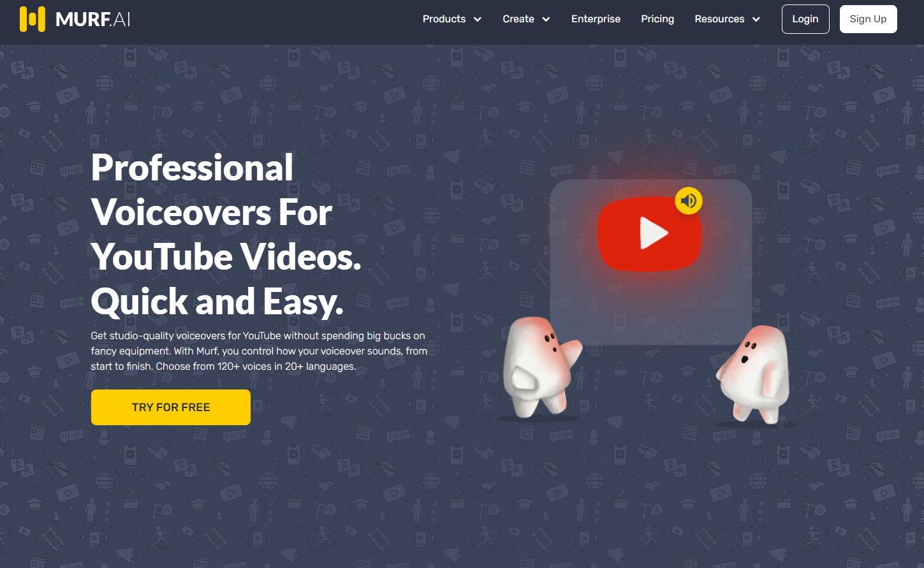This screenshot has height=568, width=924.
Task: Play the red YouTube video button
Action: click(x=649, y=234)
